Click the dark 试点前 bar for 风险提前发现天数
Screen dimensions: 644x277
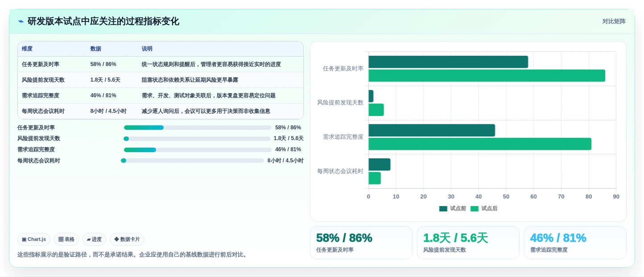pyautogui.click(x=371, y=96)
